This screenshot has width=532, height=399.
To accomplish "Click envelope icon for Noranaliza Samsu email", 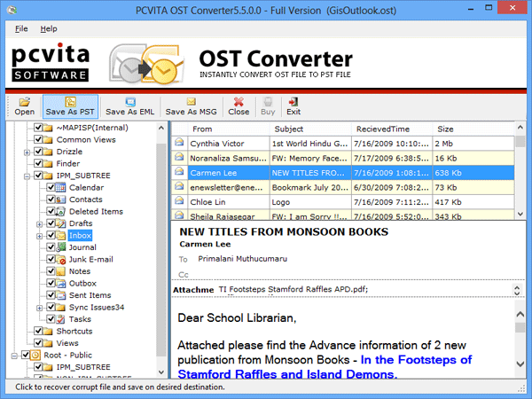I will [179, 157].
